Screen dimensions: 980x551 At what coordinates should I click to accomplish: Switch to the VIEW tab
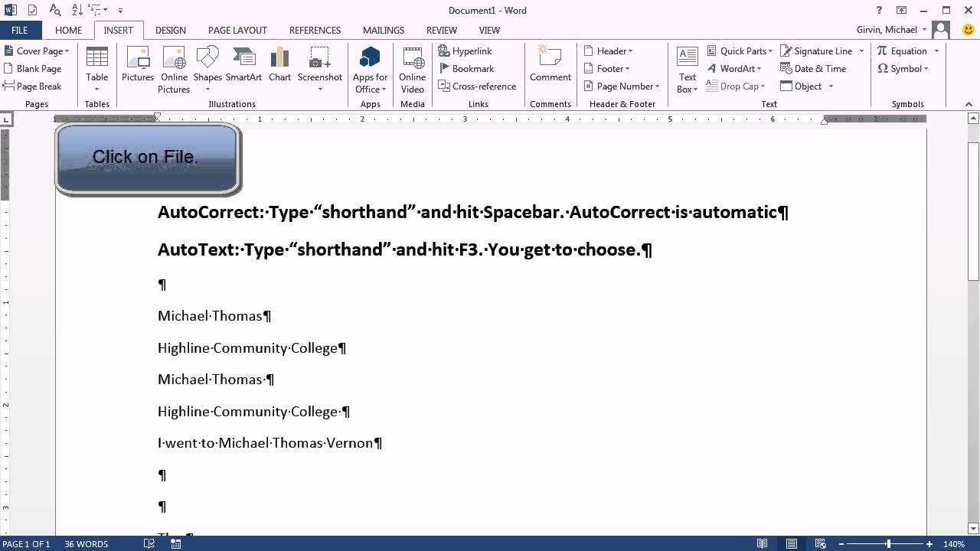point(489,30)
